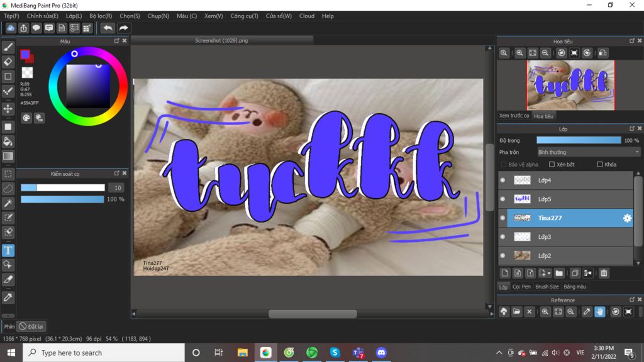The width and height of the screenshot is (644, 362).
Task: Select the rectangular Selection tool
Action: tap(8, 174)
